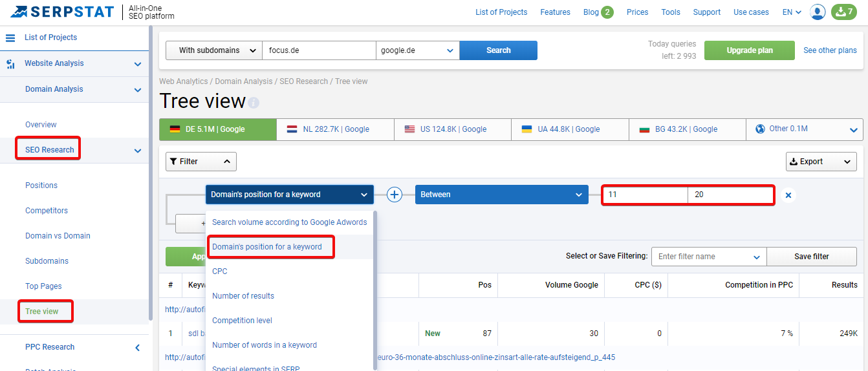
Task: Click the Results value 249K
Action: pyautogui.click(x=849, y=334)
